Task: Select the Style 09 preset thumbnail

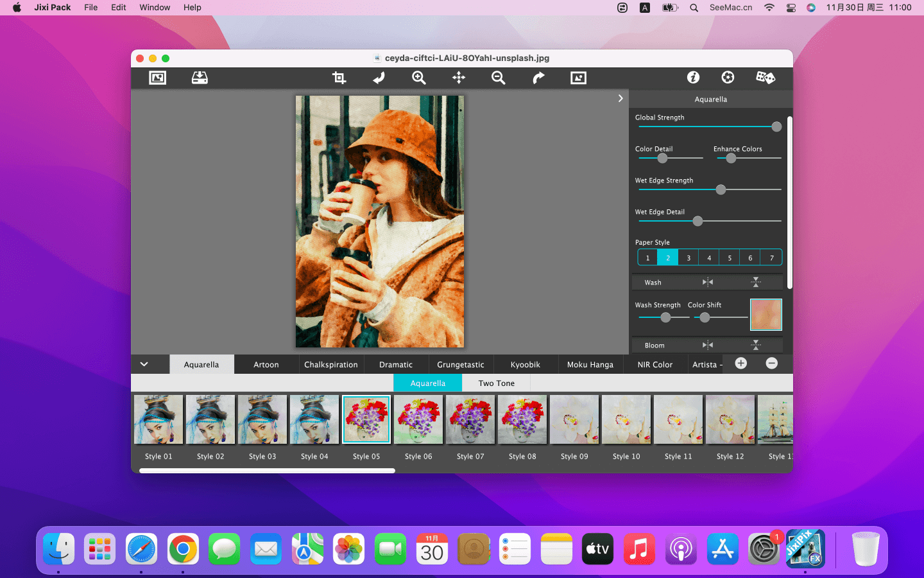Action: (574, 420)
